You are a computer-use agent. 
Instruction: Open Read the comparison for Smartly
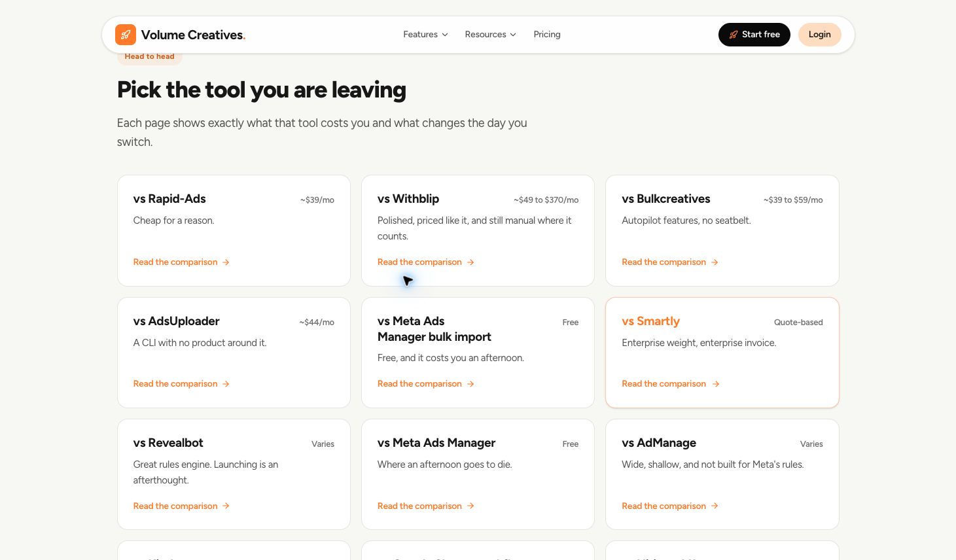pyautogui.click(x=670, y=384)
